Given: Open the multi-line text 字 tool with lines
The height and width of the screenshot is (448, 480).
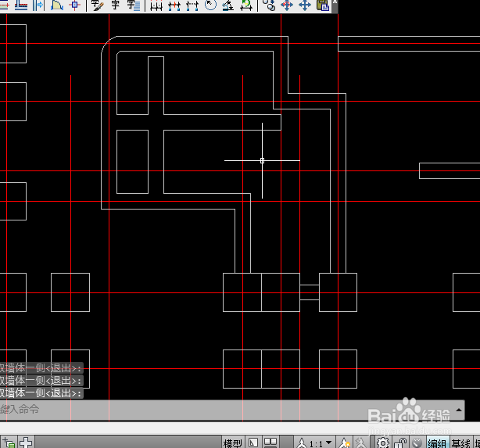Looking at the screenshot, I should [x=133, y=5].
